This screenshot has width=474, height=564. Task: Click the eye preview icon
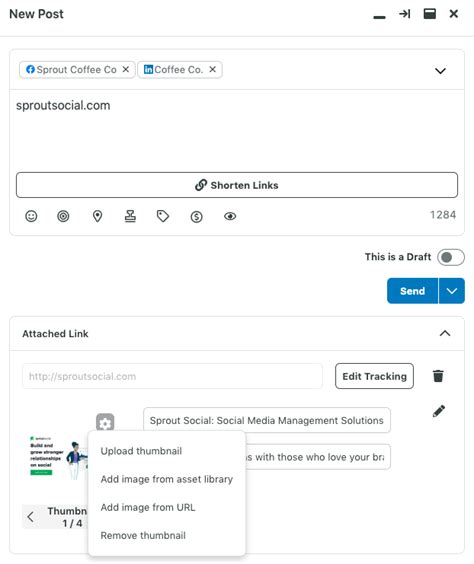[230, 216]
